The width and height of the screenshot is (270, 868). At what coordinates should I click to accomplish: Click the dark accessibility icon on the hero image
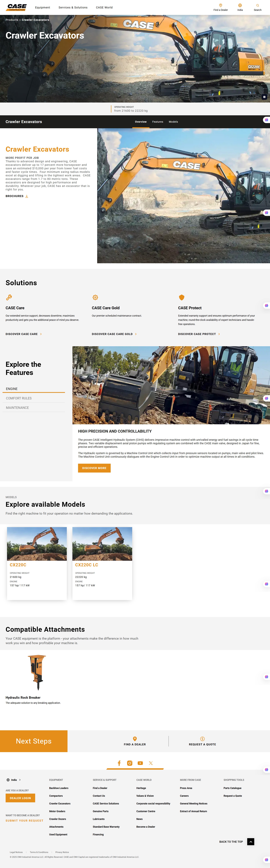(264, 97)
